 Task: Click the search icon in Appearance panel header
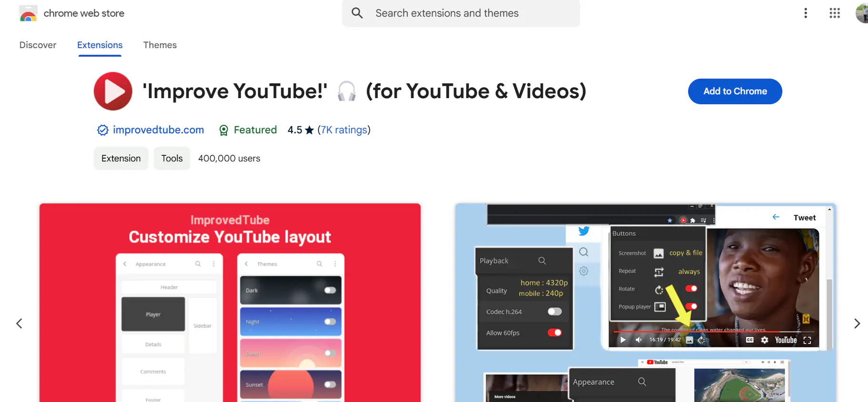pos(642,382)
